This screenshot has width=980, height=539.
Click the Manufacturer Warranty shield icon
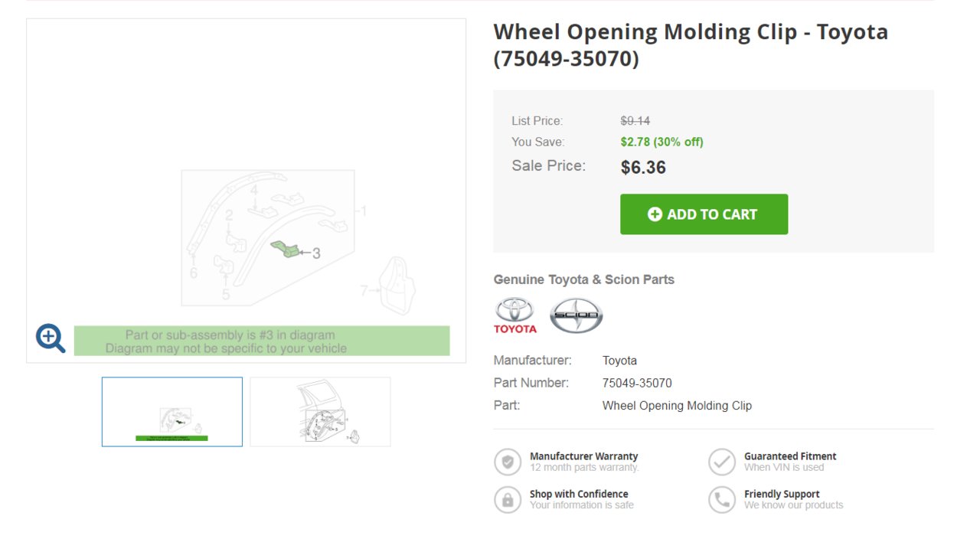[x=508, y=462]
